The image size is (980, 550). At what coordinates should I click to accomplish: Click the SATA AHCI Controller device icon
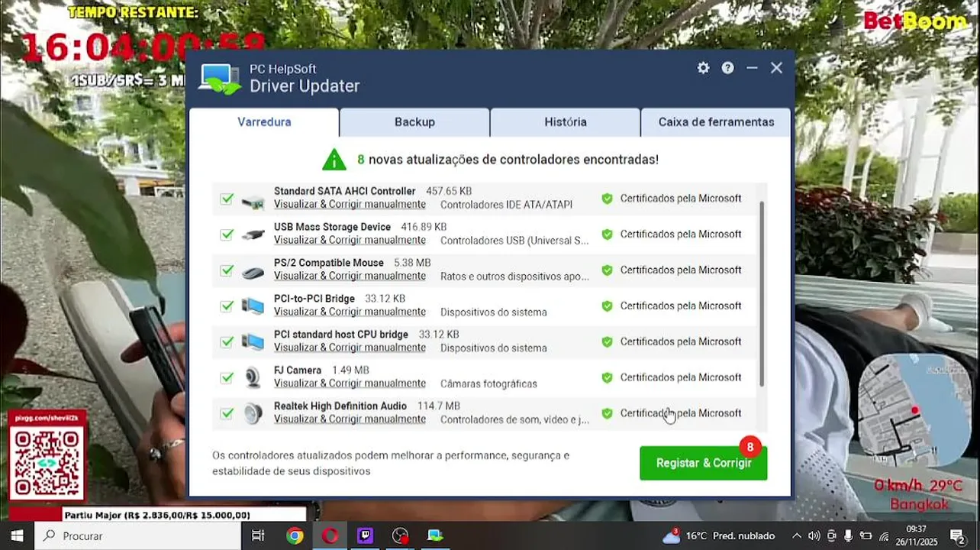[x=253, y=202]
